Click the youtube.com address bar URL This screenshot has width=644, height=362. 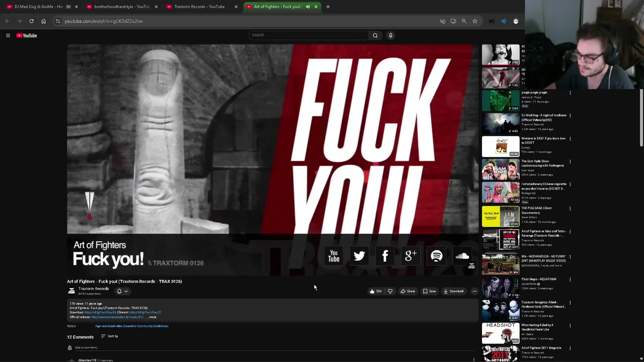103,21
